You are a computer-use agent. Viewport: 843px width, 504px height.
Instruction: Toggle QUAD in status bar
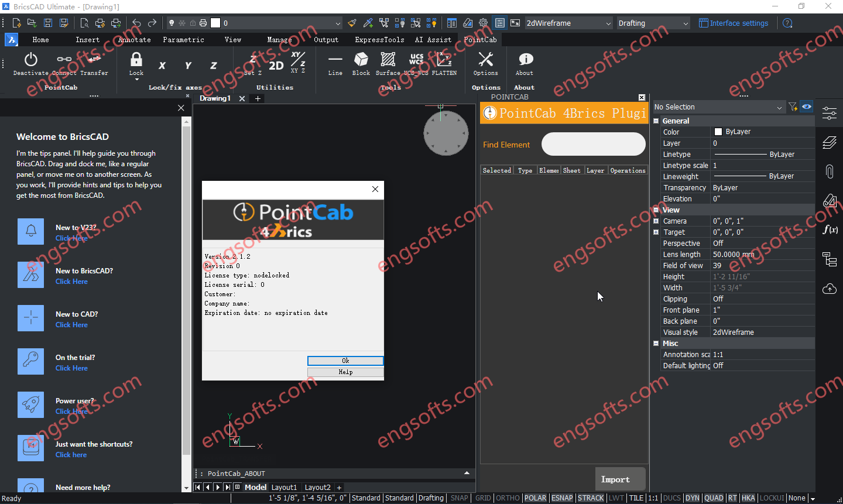[714, 498]
